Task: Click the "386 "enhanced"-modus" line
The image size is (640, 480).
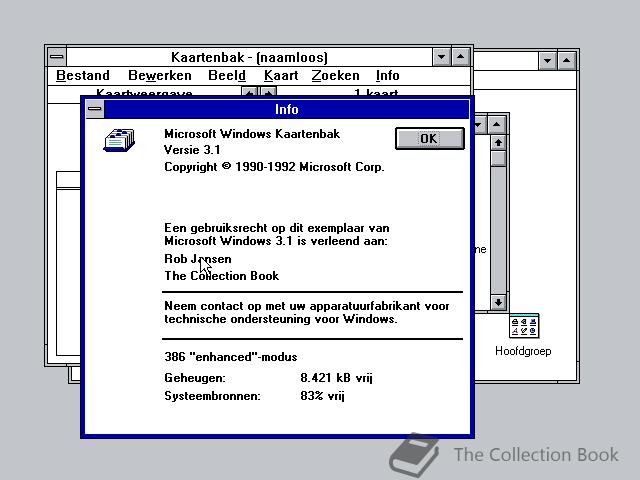Action: 231,357
